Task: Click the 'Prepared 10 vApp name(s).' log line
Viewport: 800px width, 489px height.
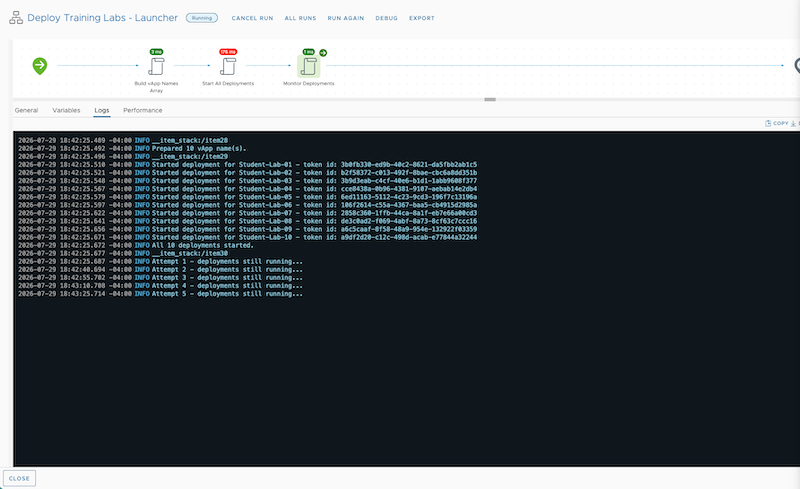Action: point(132,149)
